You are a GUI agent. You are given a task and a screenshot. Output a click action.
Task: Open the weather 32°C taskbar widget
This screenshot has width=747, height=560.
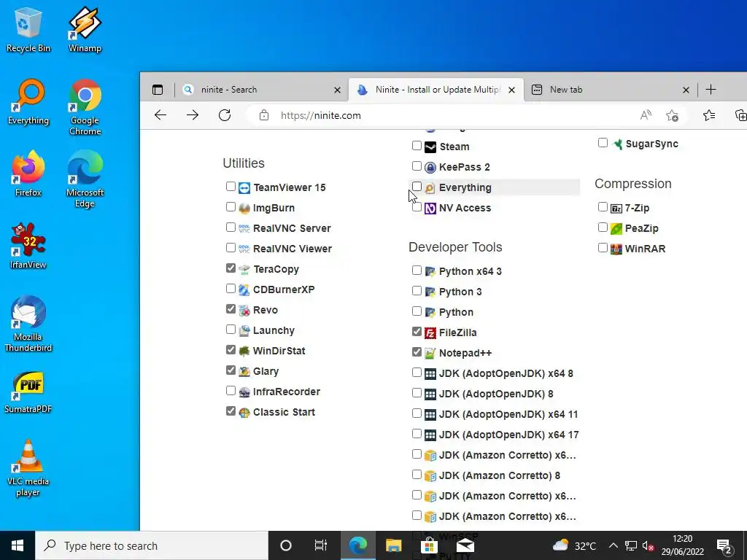pyautogui.click(x=574, y=545)
